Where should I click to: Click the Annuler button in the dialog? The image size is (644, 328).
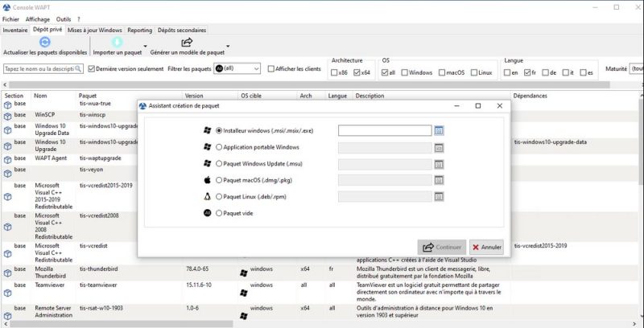(486, 247)
